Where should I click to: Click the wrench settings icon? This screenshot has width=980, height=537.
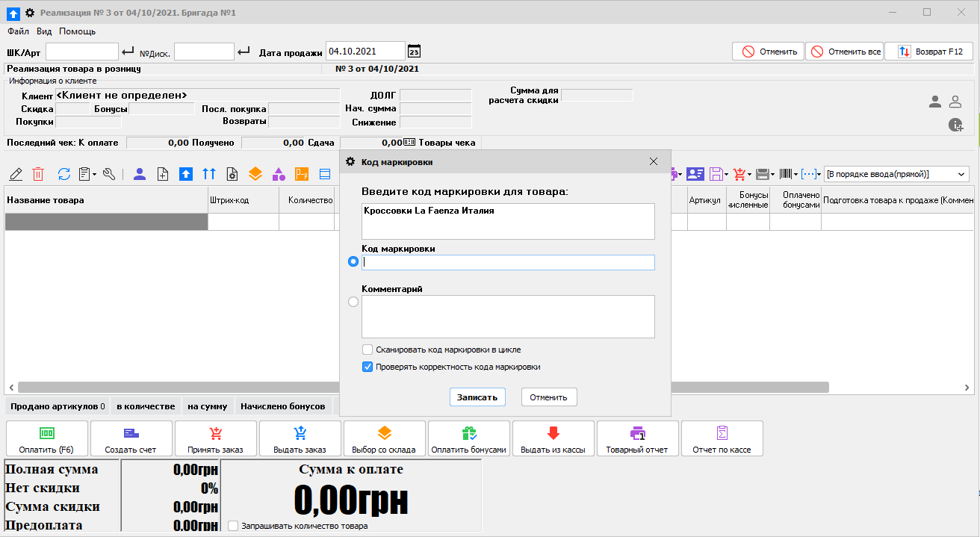pyautogui.click(x=109, y=174)
